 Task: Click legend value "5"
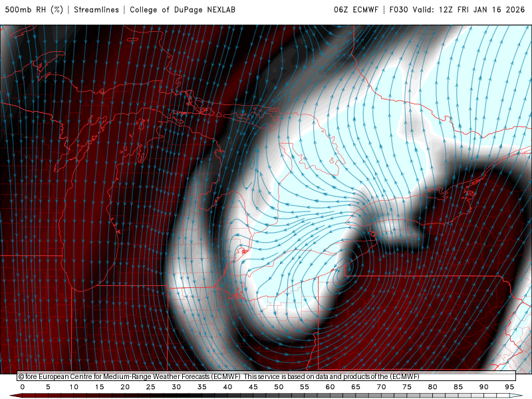pyautogui.click(x=48, y=387)
